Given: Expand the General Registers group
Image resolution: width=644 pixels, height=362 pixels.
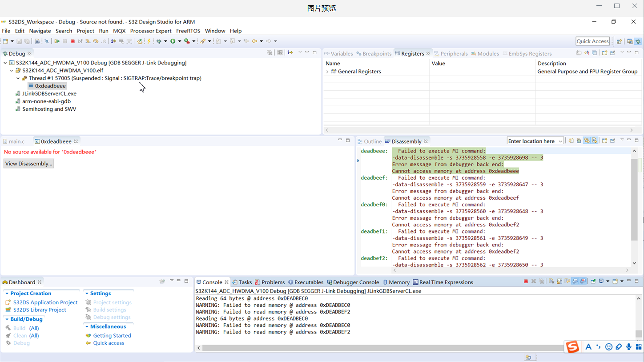Looking at the screenshot, I should (327, 72).
